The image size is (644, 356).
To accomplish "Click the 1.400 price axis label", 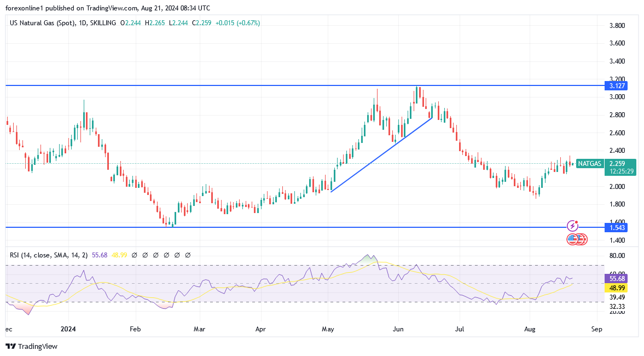I will click(x=617, y=240).
